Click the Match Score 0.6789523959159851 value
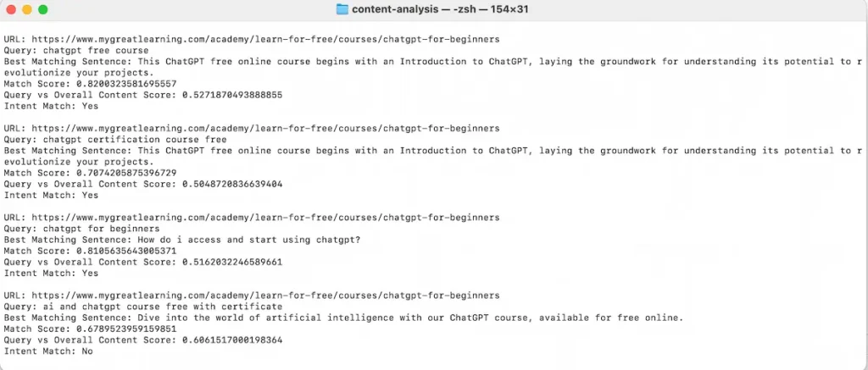Viewport: 868px width, 370px height. [x=120, y=329]
